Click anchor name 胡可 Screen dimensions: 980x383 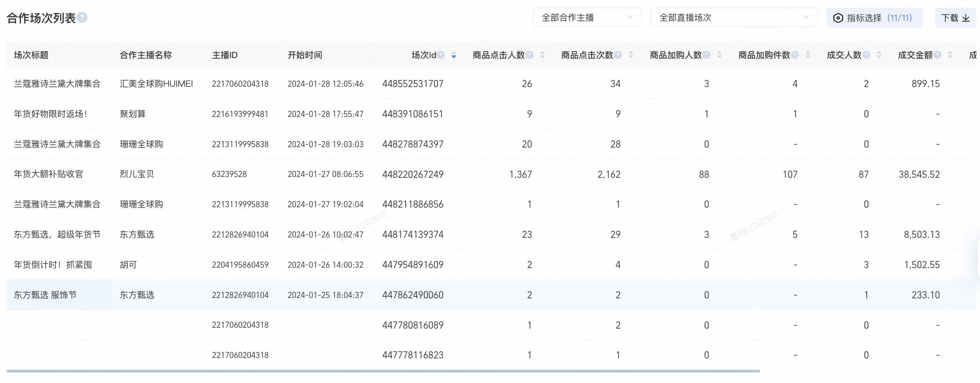point(128,265)
